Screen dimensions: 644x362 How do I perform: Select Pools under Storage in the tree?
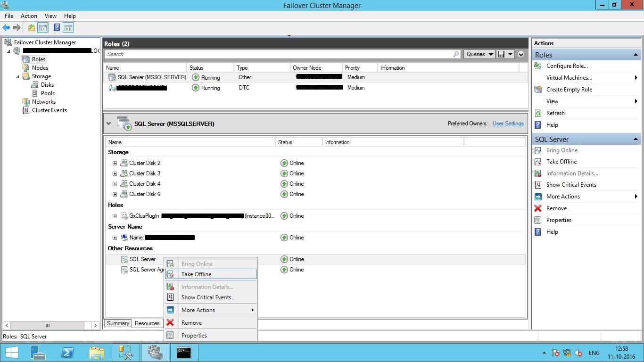[48, 93]
